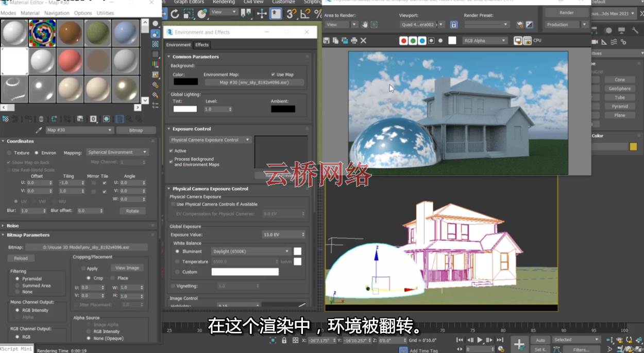Switch to the Effects tab
Viewport: 644px width, 353px height.
point(202,45)
